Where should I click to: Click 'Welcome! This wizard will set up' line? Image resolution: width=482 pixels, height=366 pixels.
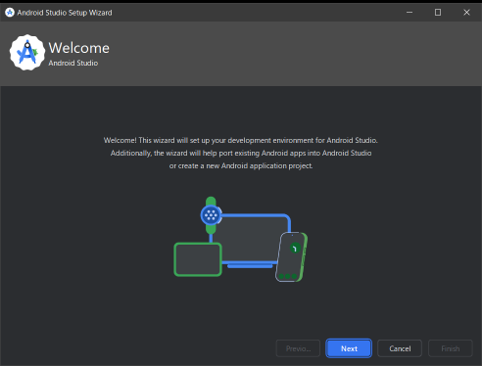click(241, 140)
